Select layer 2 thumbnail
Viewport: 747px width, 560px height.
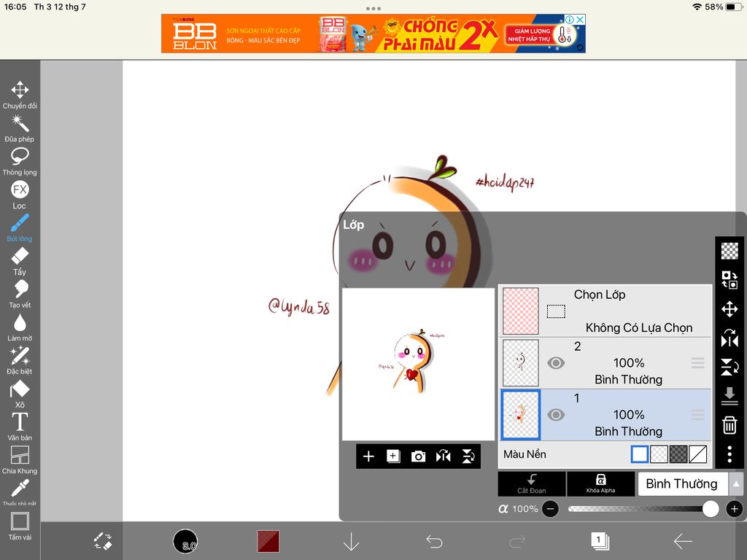coord(521,363)
